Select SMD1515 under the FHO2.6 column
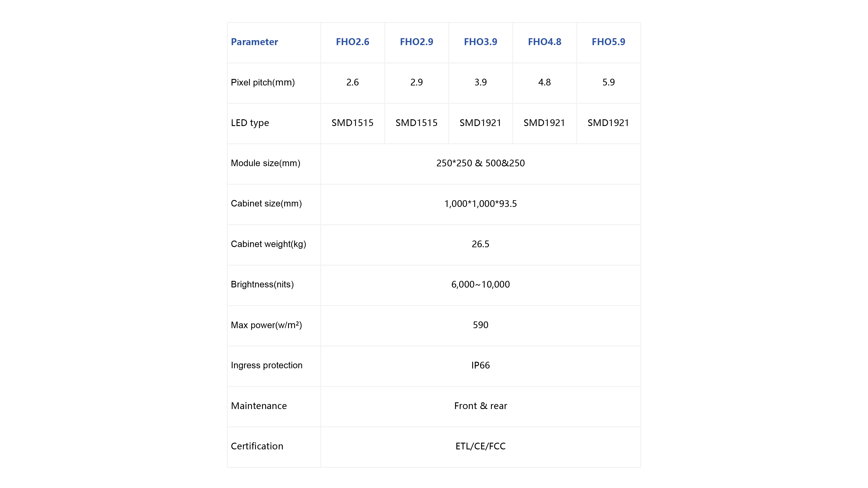This screenshot has width=868, height=488. point(352,123)
